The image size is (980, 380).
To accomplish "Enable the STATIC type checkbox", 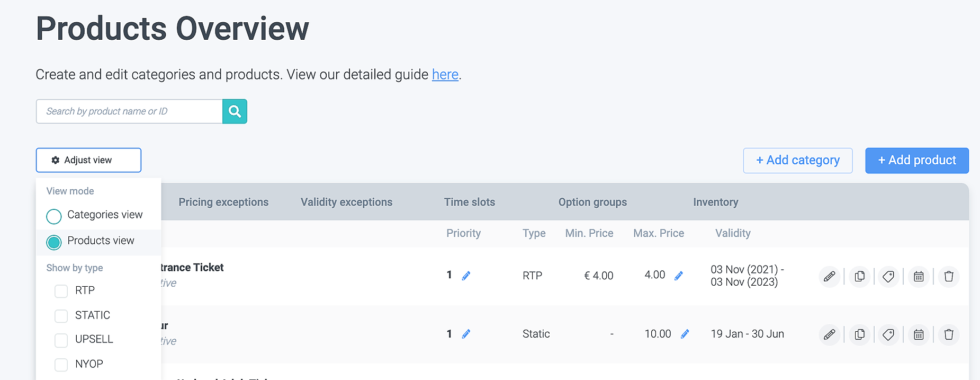I will [61, 316].
